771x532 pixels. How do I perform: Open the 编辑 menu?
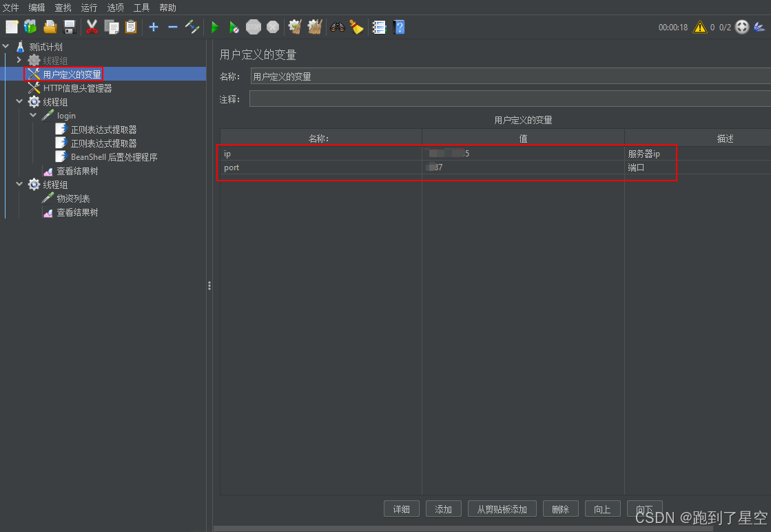tap(37, 8)
